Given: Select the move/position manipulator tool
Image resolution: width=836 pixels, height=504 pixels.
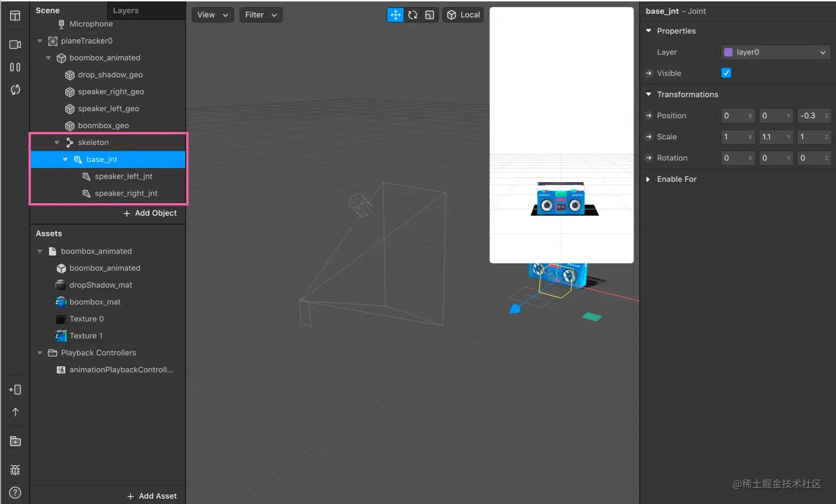Looking at the screenshot, I should pos(395,15).
